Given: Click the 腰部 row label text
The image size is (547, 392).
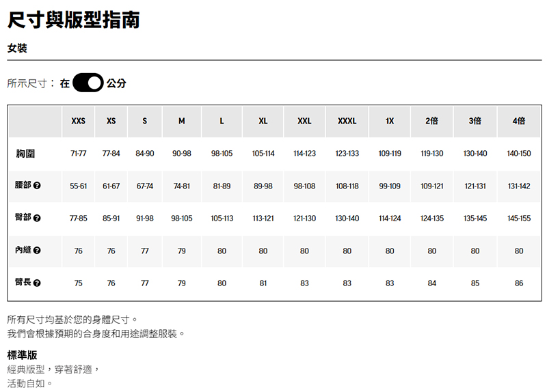Looking at the screenshot, I should click(23, 186).
